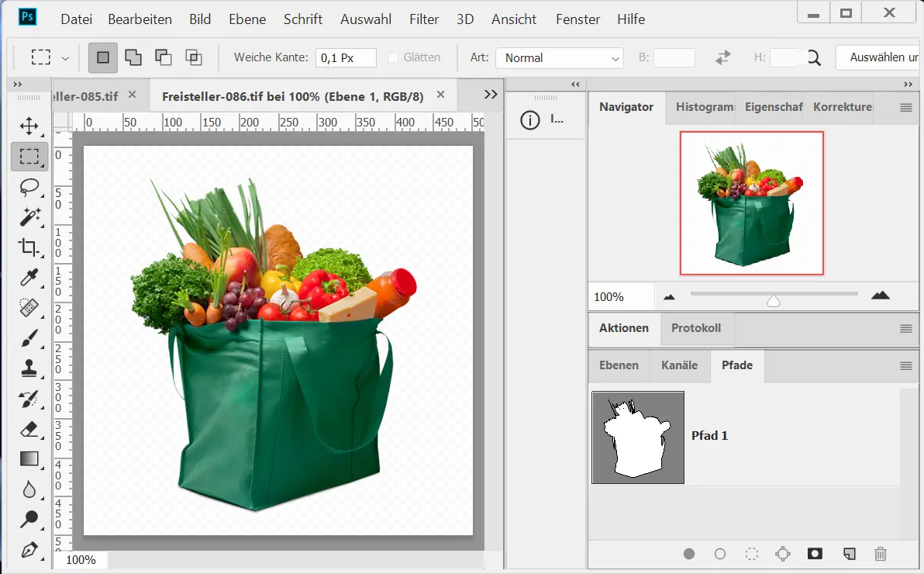The width and height of the screenshot is (924, 574).
Task: Select the Eraser tool
Action: point(29,429)
